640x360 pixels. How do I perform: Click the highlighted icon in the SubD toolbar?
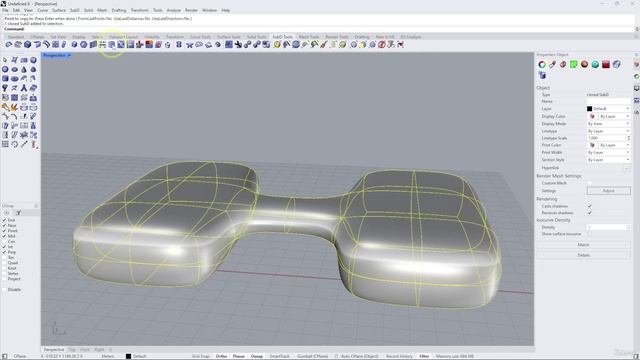tap(111, 44)
